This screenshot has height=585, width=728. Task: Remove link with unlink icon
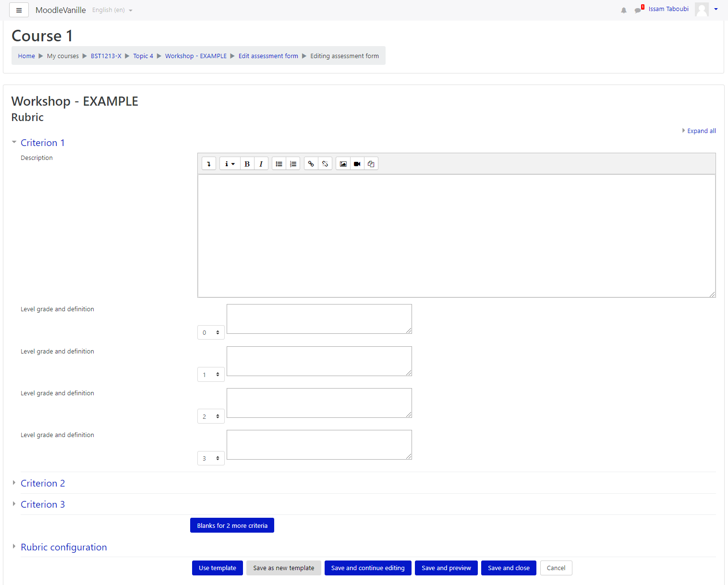point(325,164)
